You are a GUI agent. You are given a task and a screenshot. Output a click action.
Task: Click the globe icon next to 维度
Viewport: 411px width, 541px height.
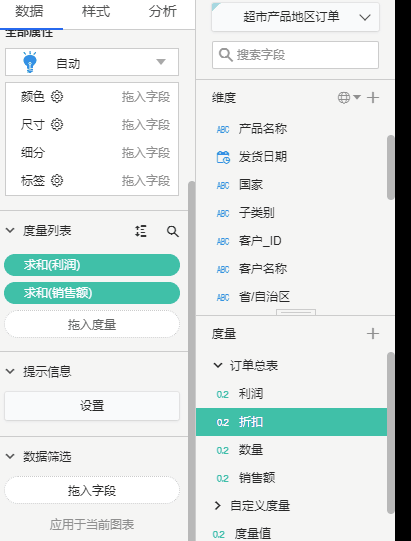(344, 98)
